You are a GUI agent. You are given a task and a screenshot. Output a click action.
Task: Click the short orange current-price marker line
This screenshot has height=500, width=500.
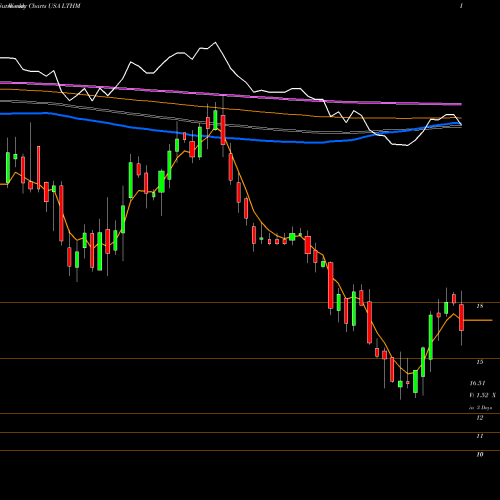click(x=478, y=320)
